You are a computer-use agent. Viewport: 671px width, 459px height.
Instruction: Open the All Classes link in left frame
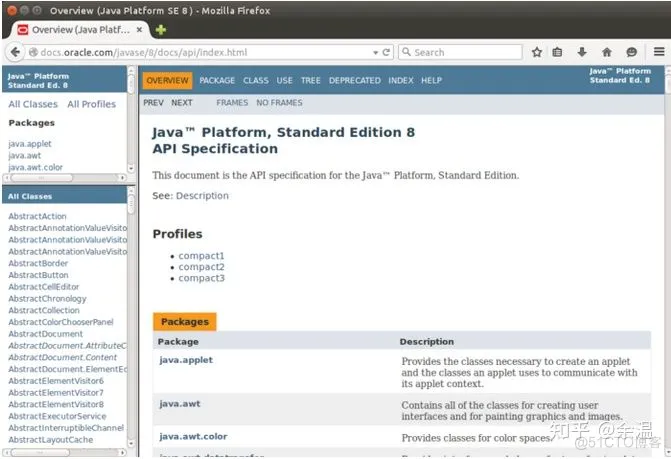[x=33, y=104]
